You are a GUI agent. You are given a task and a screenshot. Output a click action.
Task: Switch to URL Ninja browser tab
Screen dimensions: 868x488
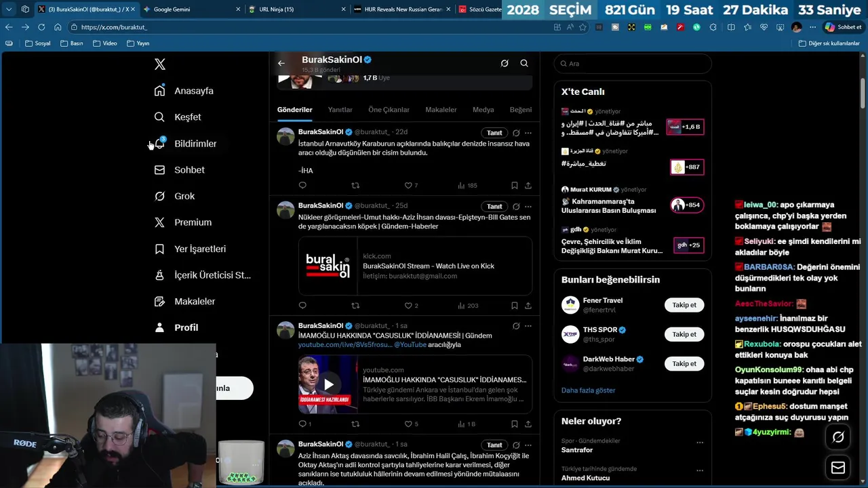(x=297, y=9)
